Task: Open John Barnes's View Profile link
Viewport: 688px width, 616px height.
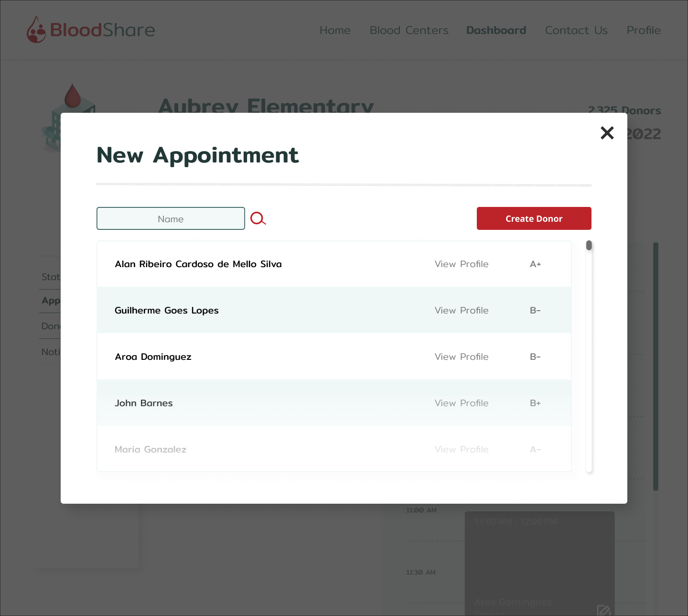Action: 462,403
